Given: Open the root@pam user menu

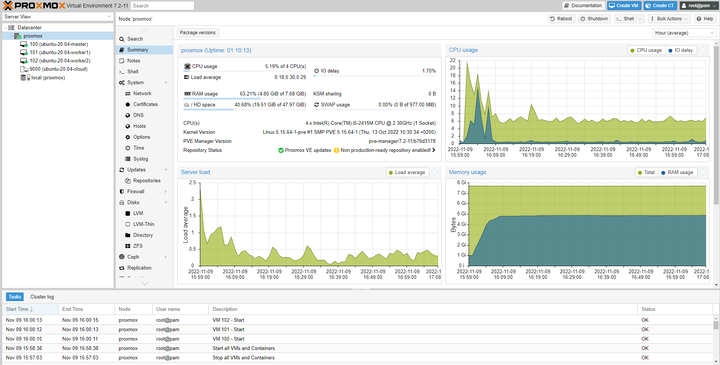Looking at the screenshot, I should [x=698, y=6].
